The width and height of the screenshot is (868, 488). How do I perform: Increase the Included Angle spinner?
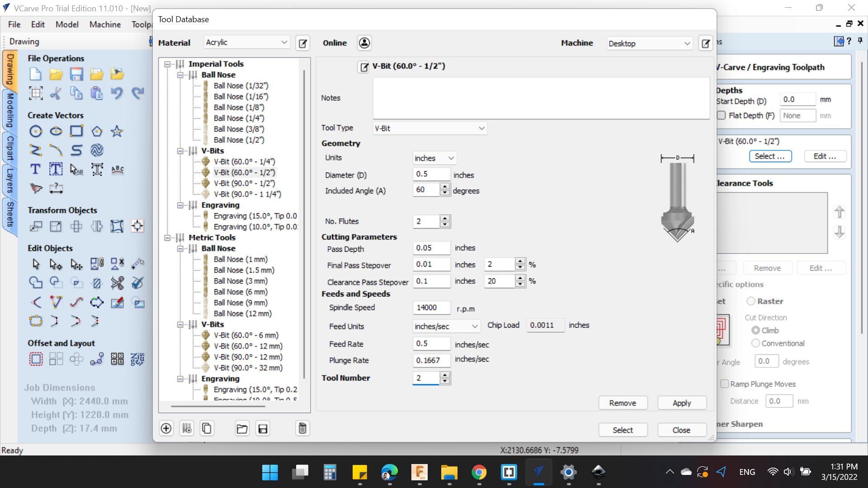pos(445,187)
